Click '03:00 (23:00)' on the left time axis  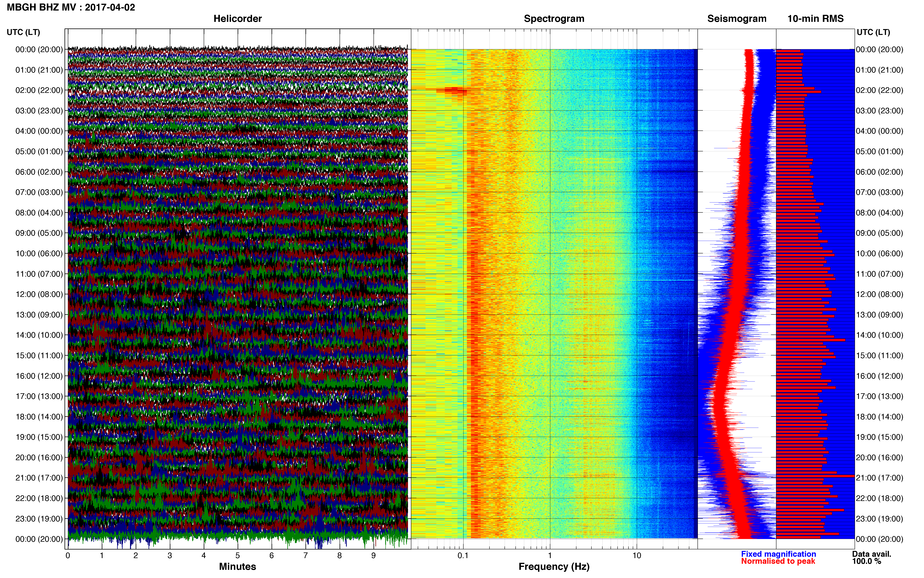(39, 111)
